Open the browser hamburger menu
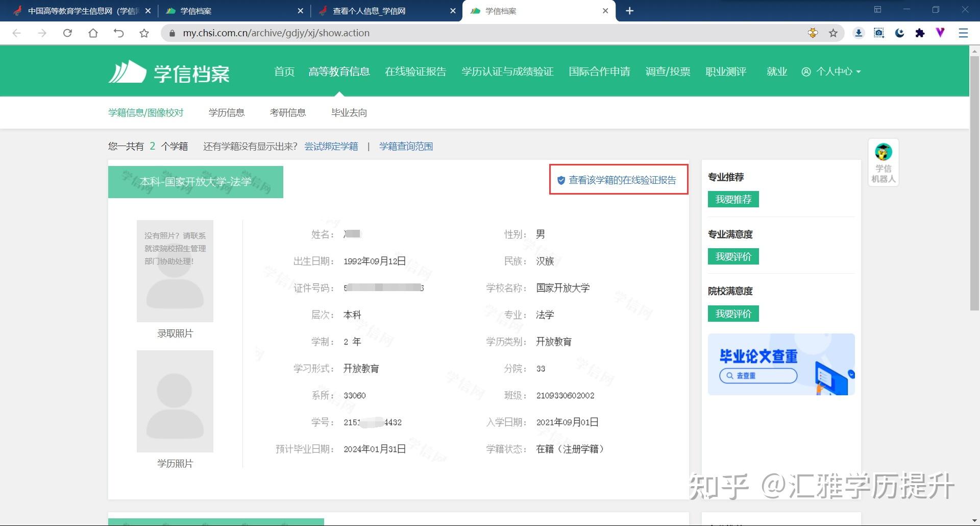980x526 pixels. pos(963,33)
